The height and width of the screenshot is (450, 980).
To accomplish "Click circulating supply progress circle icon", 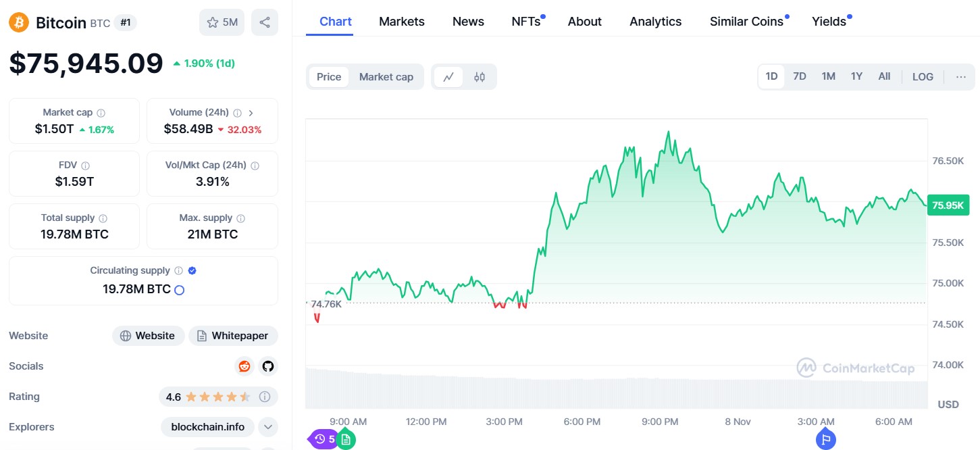I will pyautogui.click(x=179, y=290).
